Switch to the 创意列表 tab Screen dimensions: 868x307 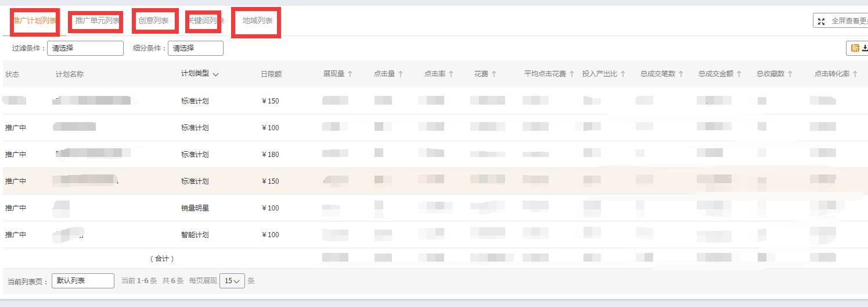coord(153,21)
